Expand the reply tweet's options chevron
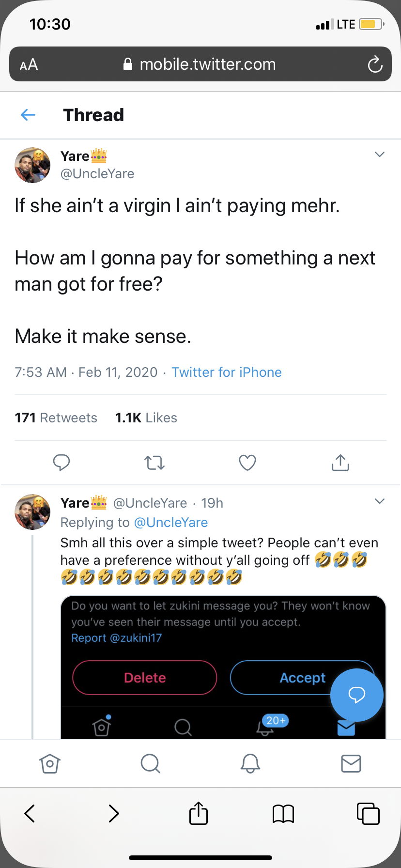Image resolution: width=401 pixels, height=868 pixels. click(380, 501)
